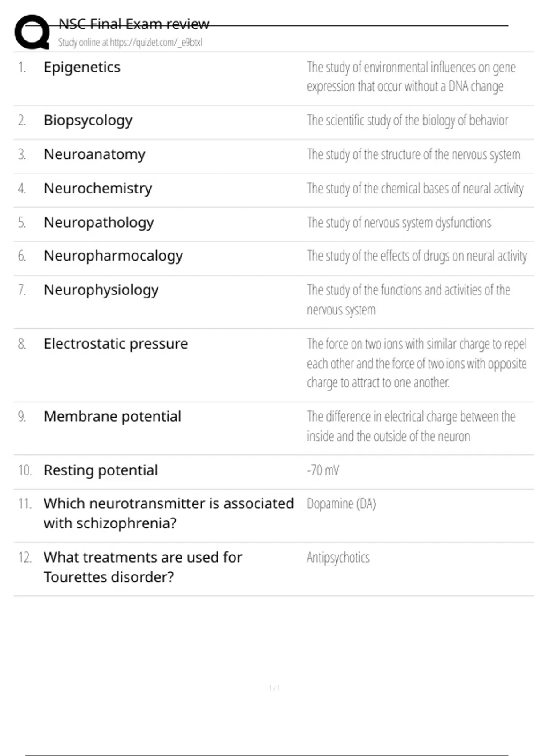Select the Neuropathology term
The width and height of the screenshot is (534, 756).
pos(99,222)
